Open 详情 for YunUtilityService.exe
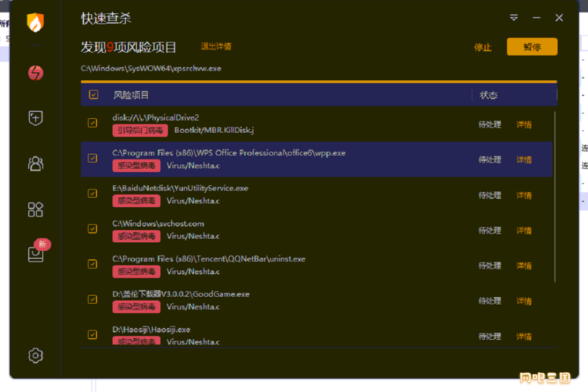588x392 pixels. click(524, 195)
